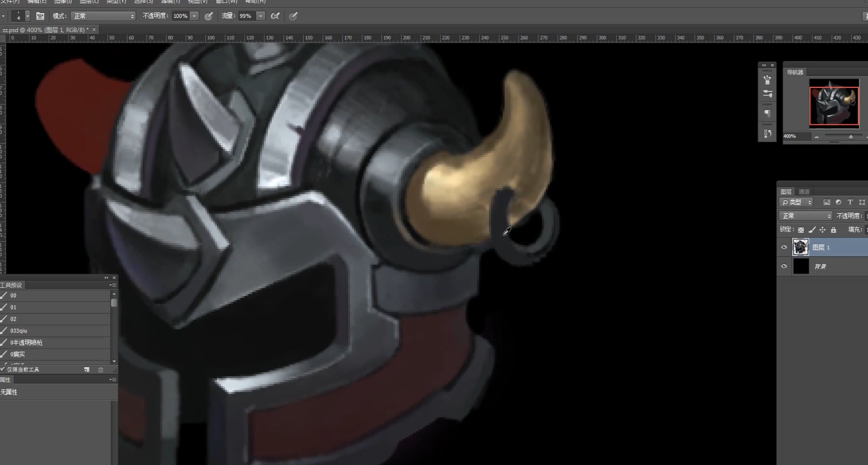Click opacity 100% value field

coord(180,16)
